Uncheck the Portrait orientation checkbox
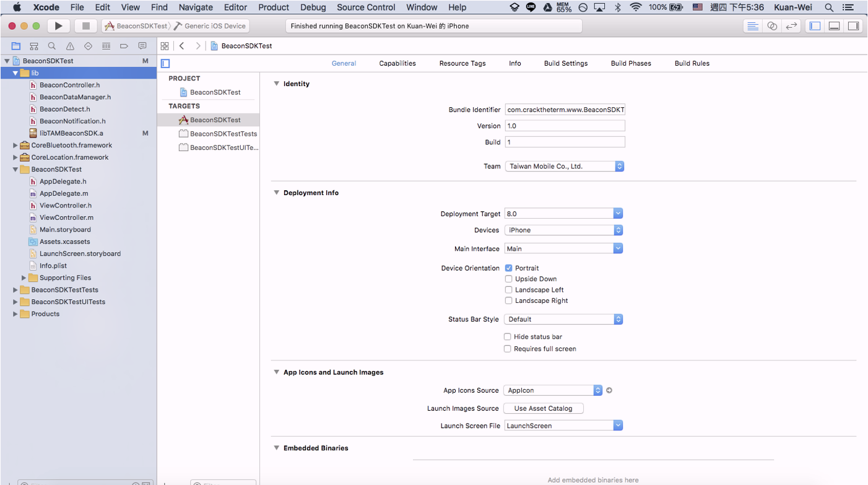This screenshot has height=485, width=868. [x=509, y=268]
